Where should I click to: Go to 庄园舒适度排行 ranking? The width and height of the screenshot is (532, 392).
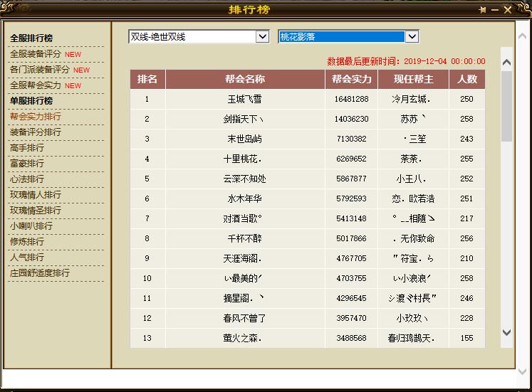(x=40, y=272)
